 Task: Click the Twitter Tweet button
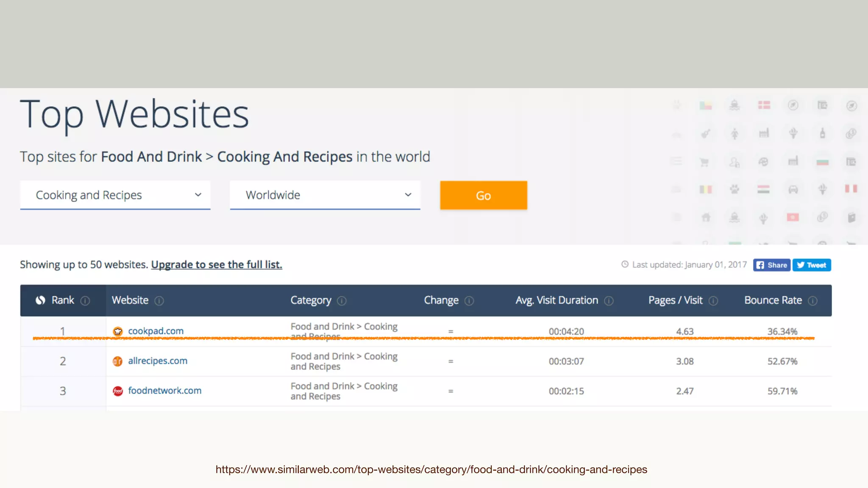[812, 265]
